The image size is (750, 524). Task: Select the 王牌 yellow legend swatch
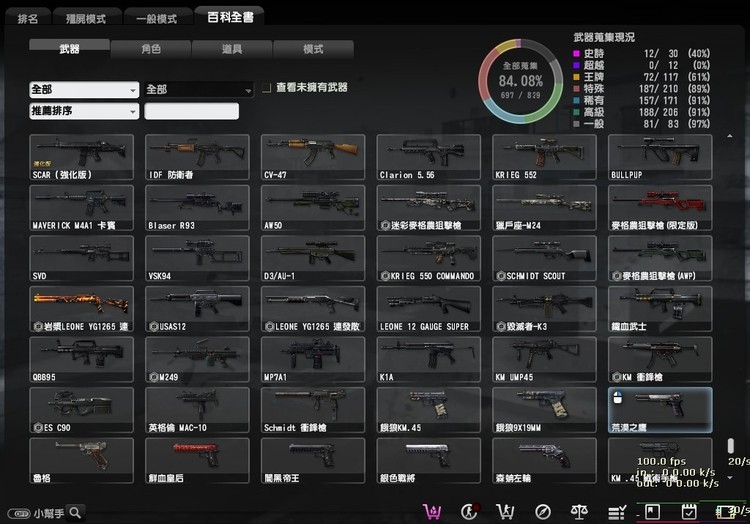click(x=576, y=77)
